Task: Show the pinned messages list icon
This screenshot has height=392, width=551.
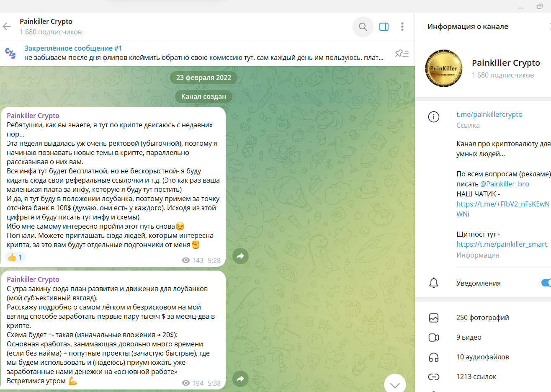Action: click(402, 53)
